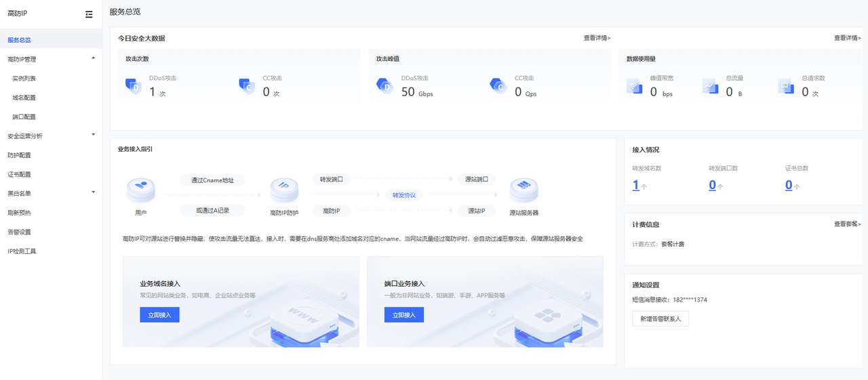The width and height of the screenshot is (868, 380).
Task: Click 查看详情 link next to 今日安全大数据
Action: [x=597, y=38]
